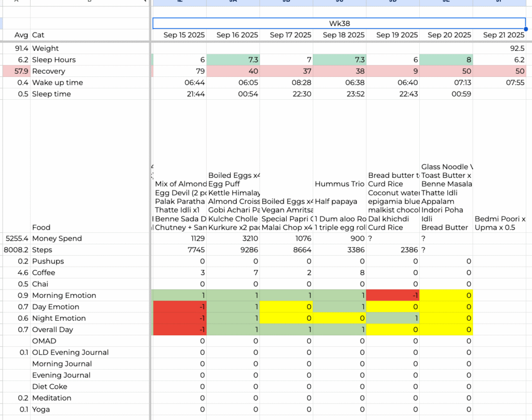This screenshot has width=532, height=420.
Task: Click the Hummus Trio food cell
Action: pos(340,166)
